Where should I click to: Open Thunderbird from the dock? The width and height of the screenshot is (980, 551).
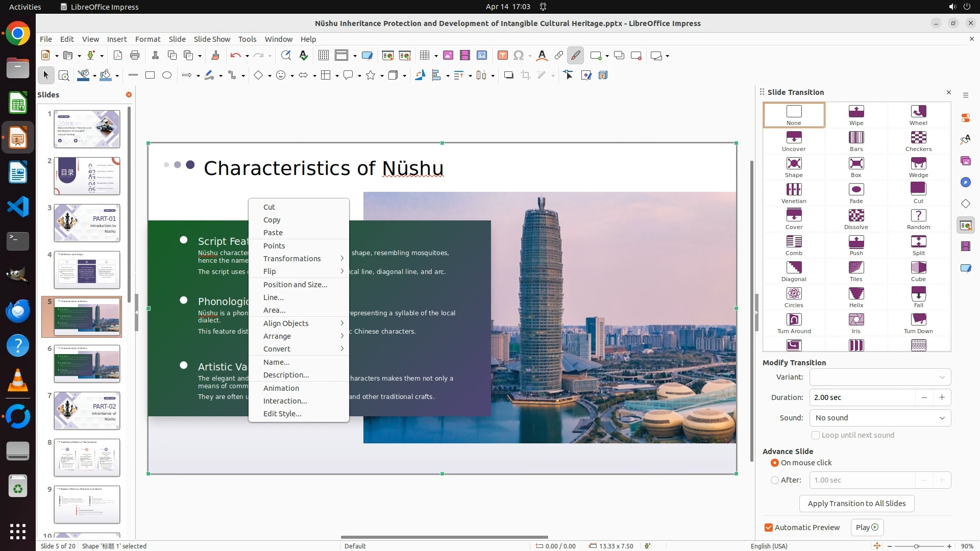pos(18,311)
